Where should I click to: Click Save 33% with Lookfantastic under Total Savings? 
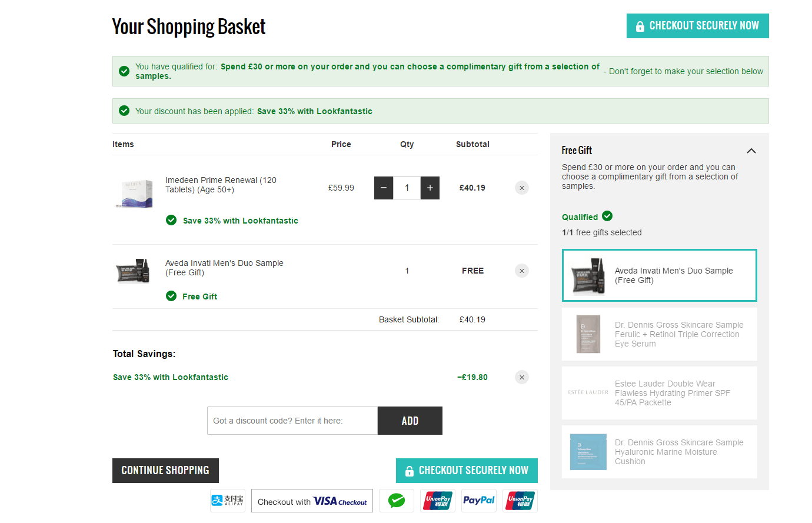[171, 378]
